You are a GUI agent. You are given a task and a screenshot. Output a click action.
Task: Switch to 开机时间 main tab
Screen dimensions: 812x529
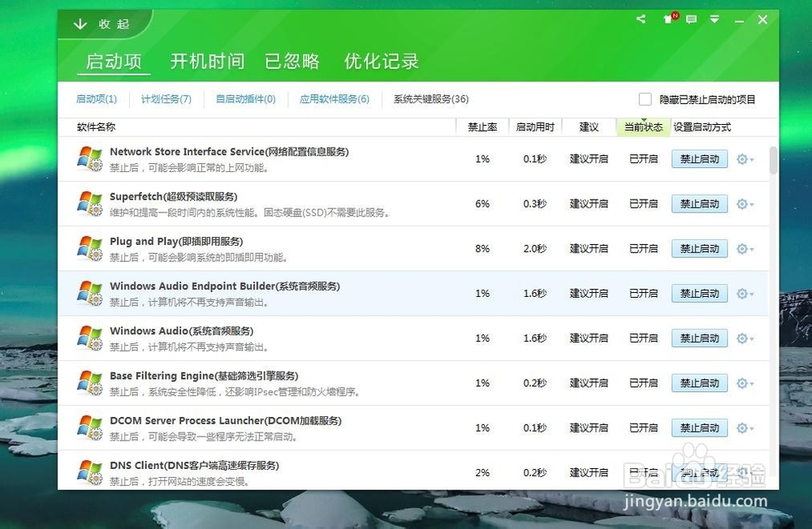(x=207, y=61)
